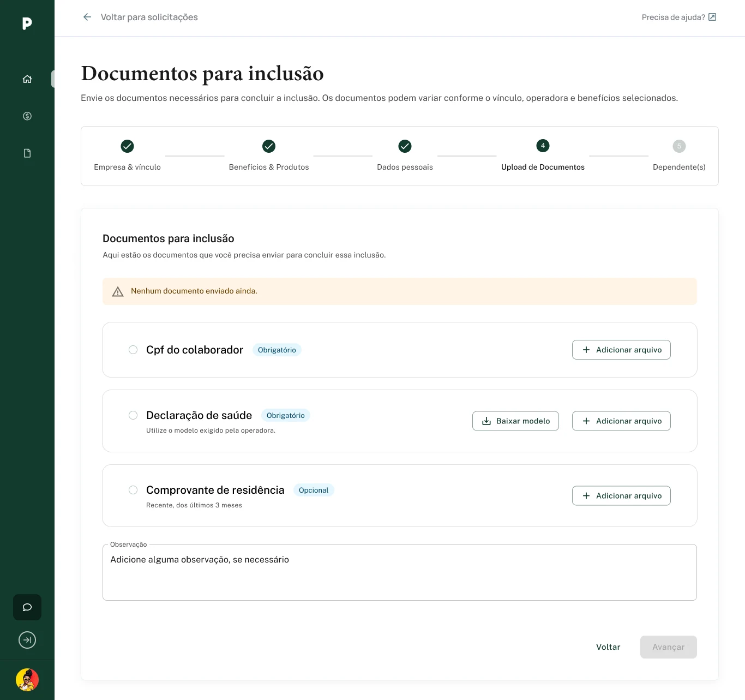Screen dimensions: 745x700
Task: Click the Obrigatório badge on Declaração de saúde
Action: pyautogui.click(x=286, y=415)
